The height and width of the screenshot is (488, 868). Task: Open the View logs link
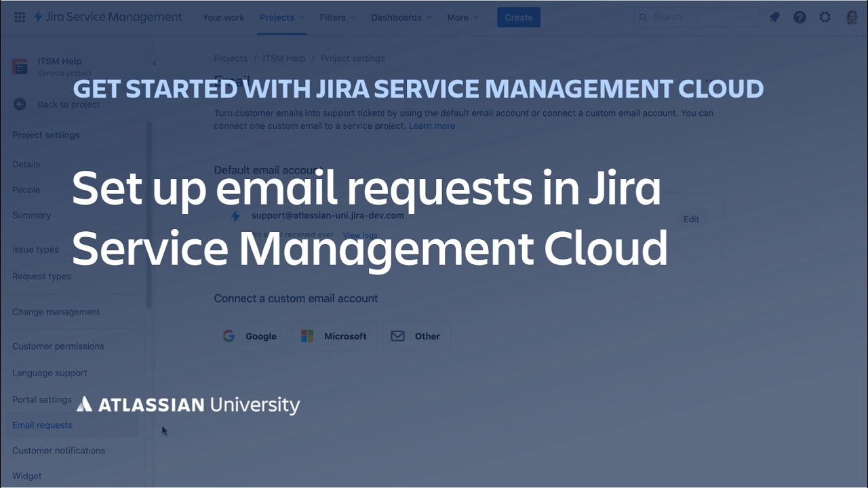360,235
